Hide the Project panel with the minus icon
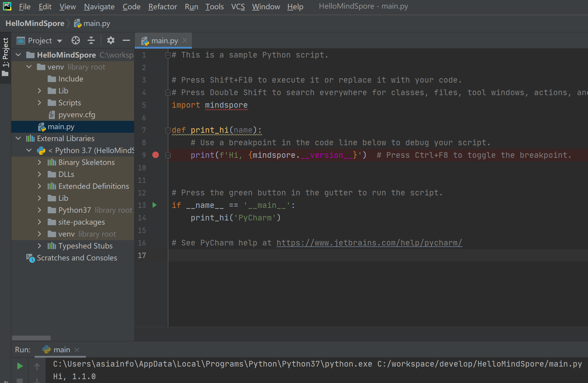The width and height of the screenshot is (588, 383). coord(126,40)
